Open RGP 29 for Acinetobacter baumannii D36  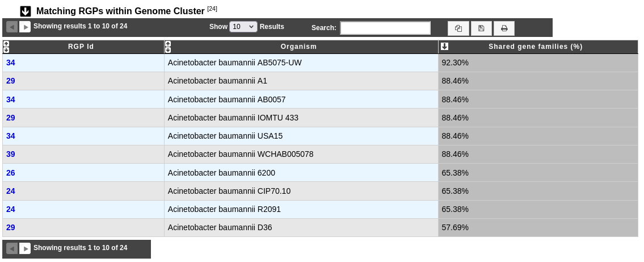click(11, 227)
